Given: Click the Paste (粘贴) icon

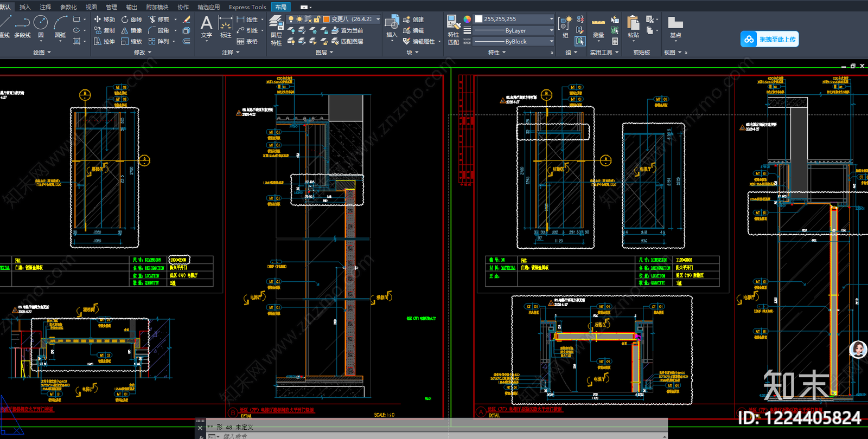Looking at the screenshot, I should [633, 27].
